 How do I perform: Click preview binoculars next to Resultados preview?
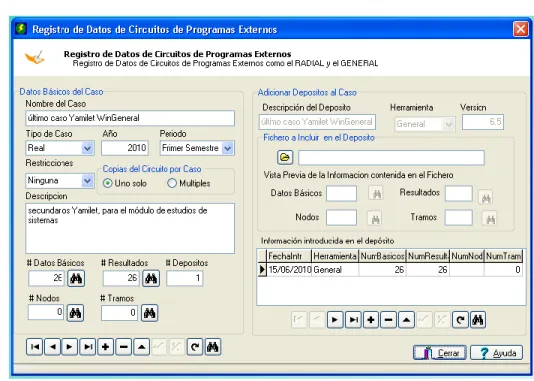point(486,197)
